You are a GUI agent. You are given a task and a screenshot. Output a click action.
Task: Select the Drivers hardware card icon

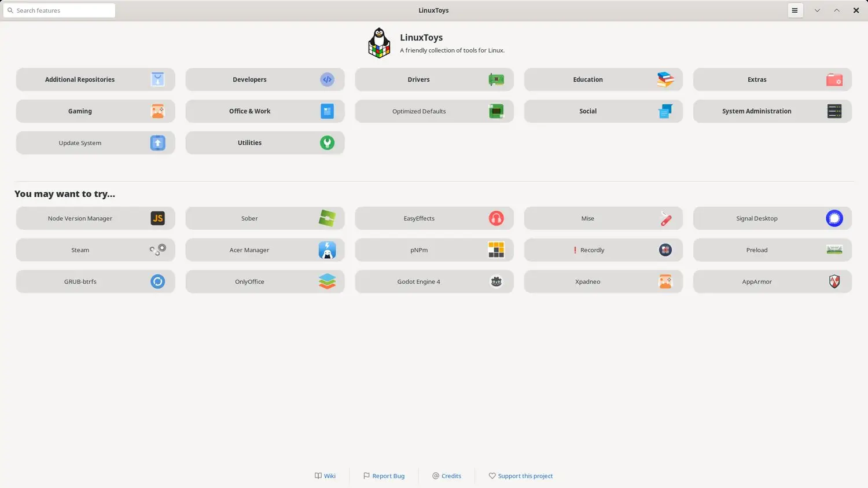point(496,79)
